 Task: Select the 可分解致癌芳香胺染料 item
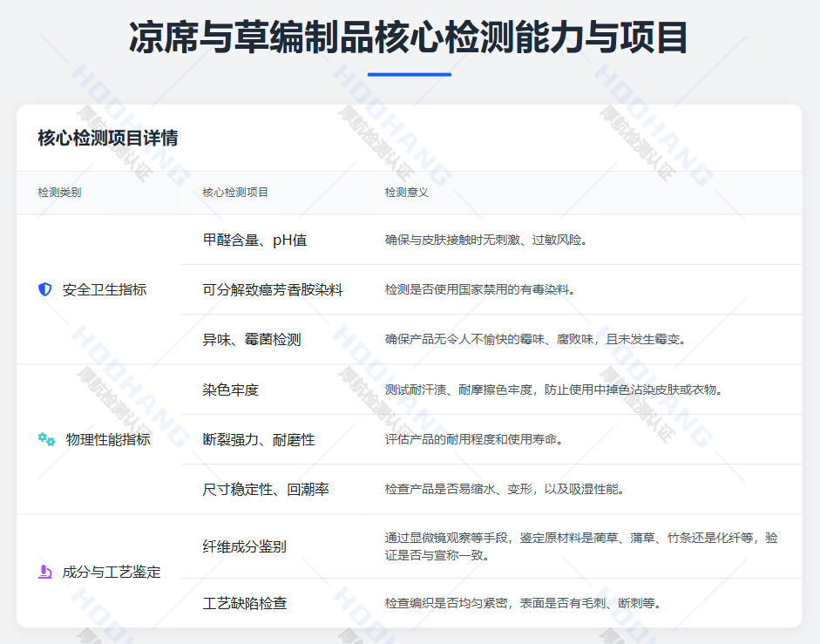click(x=273, y=289)
